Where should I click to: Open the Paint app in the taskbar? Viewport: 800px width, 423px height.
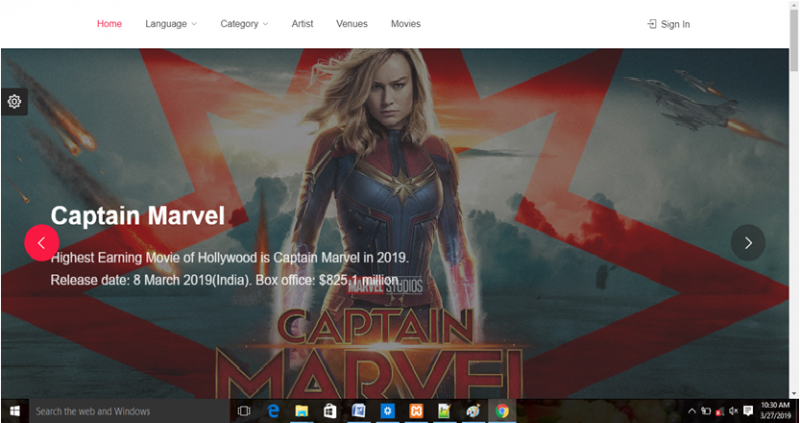473,411
